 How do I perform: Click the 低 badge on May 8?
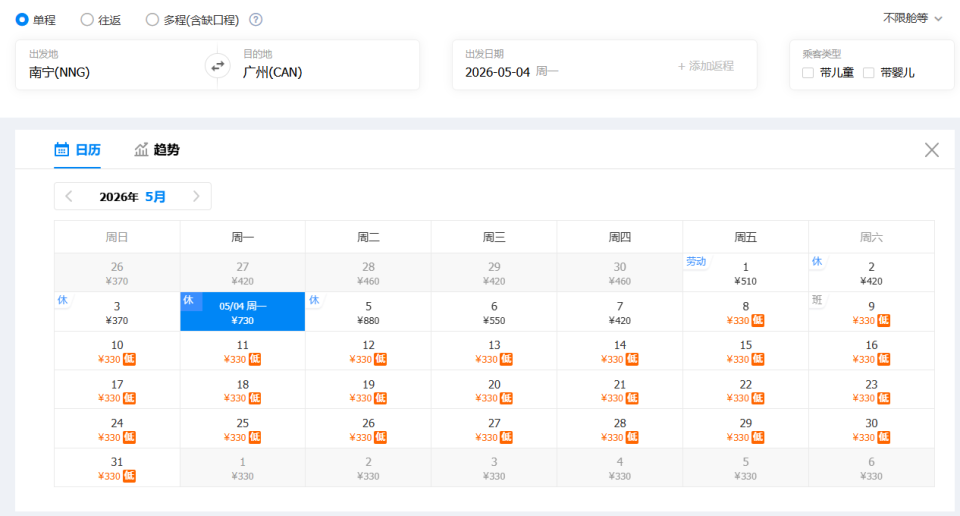(x=758, y=321)
